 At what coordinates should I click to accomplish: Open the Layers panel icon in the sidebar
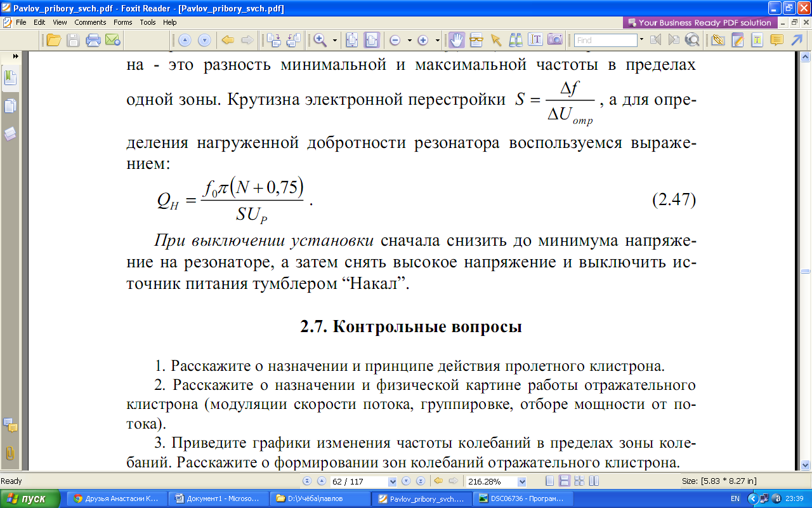(x=10, y=133)
